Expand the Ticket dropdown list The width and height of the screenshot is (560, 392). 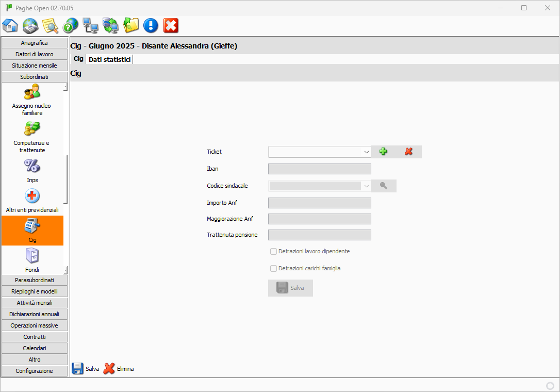pyautogui.click(x=366, y=152)
